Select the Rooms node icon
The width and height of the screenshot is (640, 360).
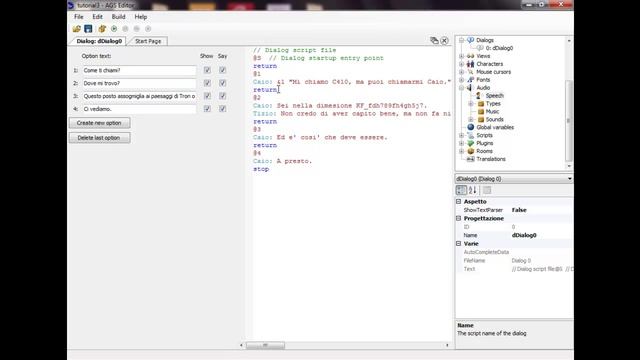[x=471, y=151]
